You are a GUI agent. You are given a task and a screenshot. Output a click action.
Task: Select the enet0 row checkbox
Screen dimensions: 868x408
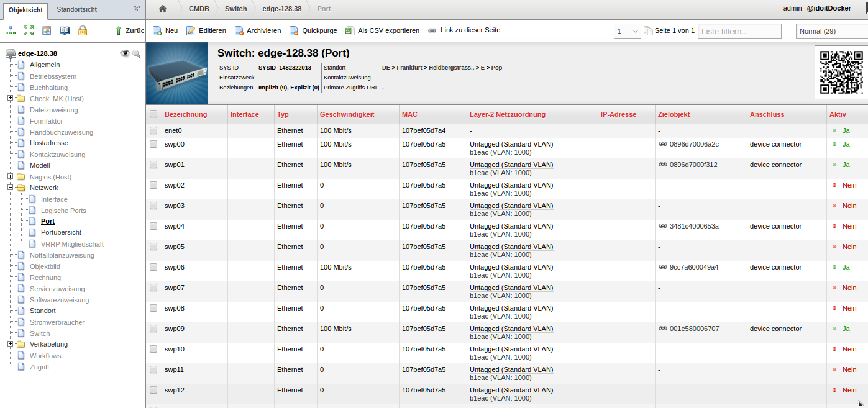153,130
